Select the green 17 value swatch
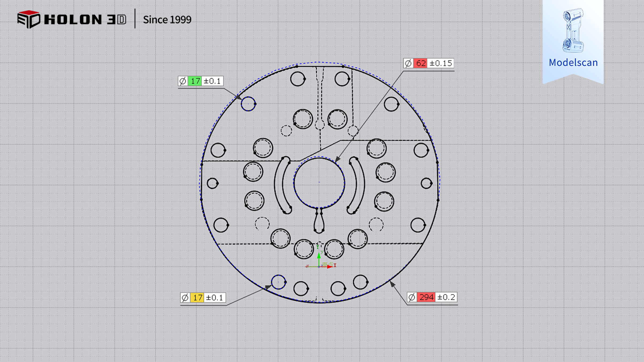The height and width of the screenshot is (362, 644). [195, 81]
